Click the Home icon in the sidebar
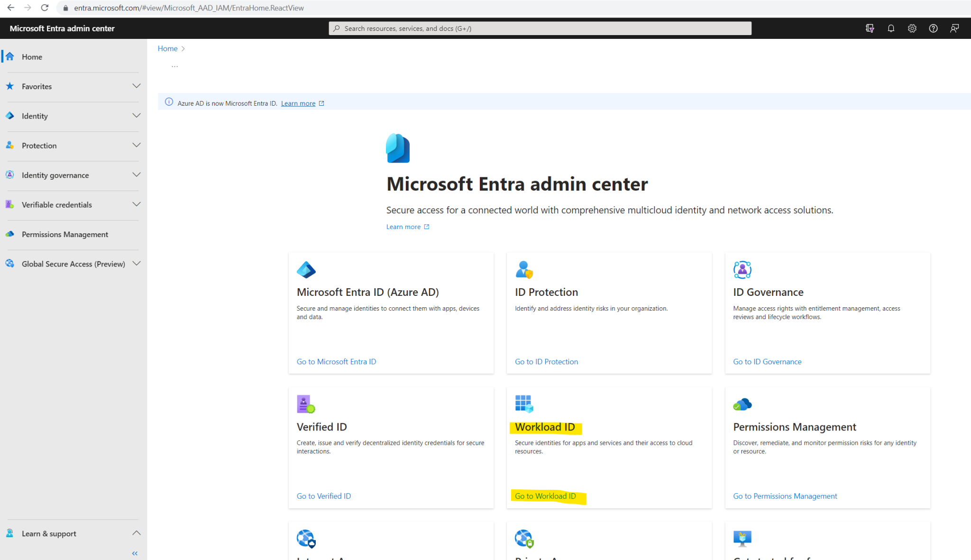Image resolution: width=971 pixels, height=560 pixels. [9, 56]
